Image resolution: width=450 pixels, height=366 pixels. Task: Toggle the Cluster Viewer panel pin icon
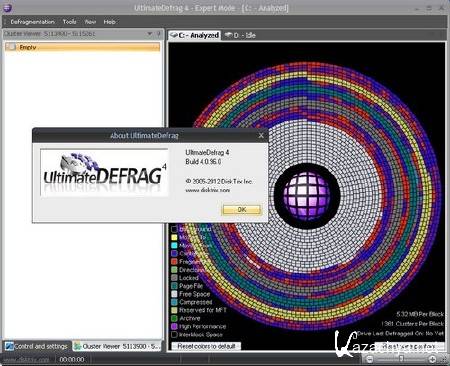coord(159,34)
